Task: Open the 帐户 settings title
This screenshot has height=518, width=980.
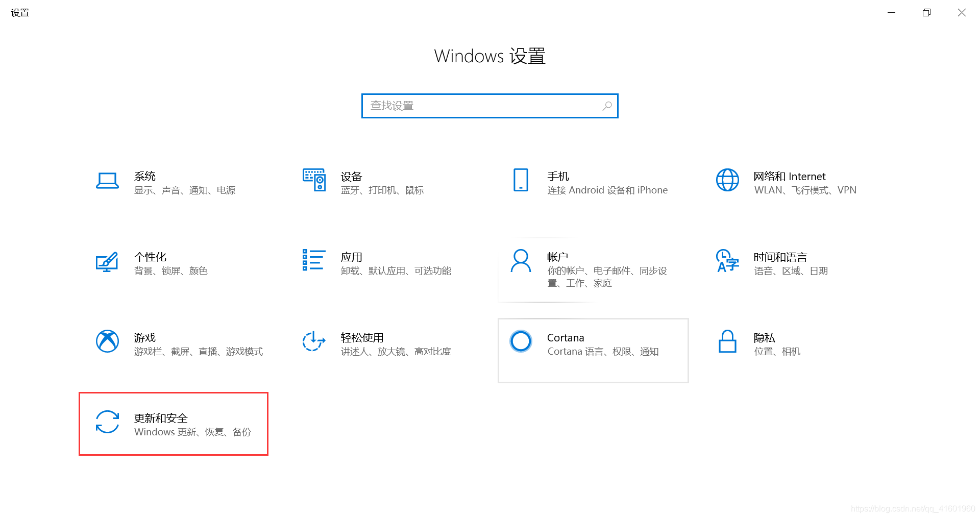Action: tap(557, 257)
